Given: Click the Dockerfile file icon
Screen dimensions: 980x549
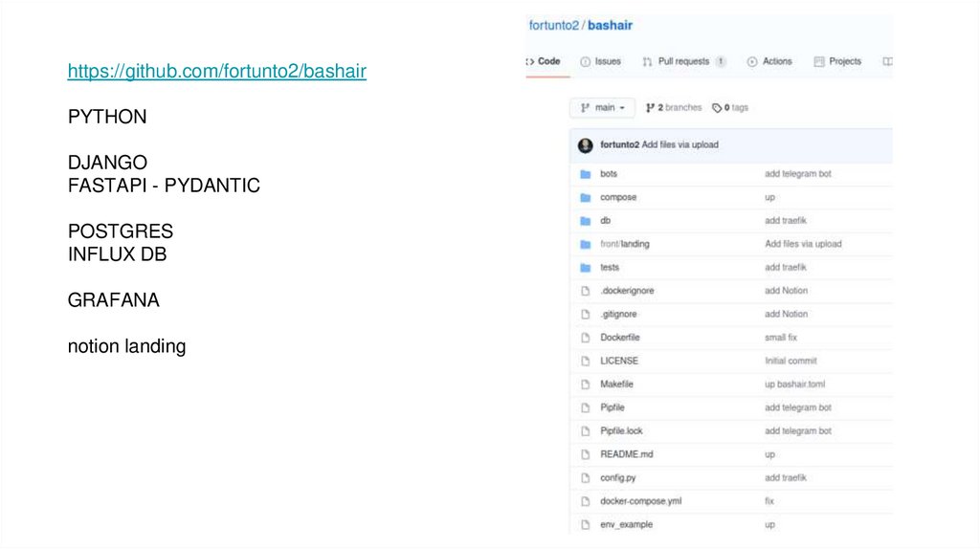Looking at the screenshot, I should click(585, 338).
